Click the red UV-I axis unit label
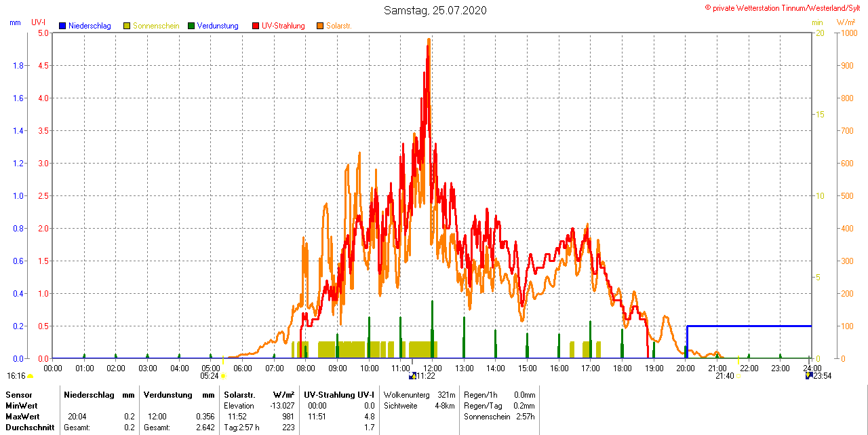The width and height of the screenshot is (868, 435). (x=39, y=22)
